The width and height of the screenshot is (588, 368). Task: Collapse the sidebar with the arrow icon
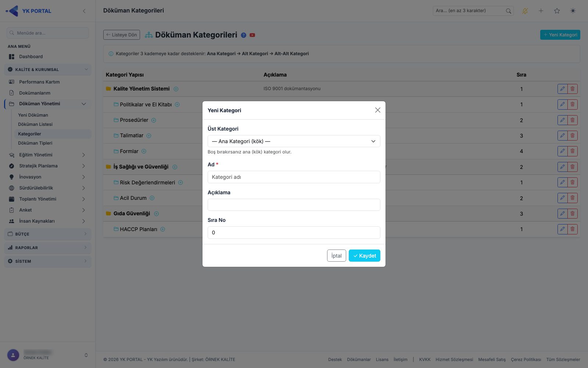[84, 11]
